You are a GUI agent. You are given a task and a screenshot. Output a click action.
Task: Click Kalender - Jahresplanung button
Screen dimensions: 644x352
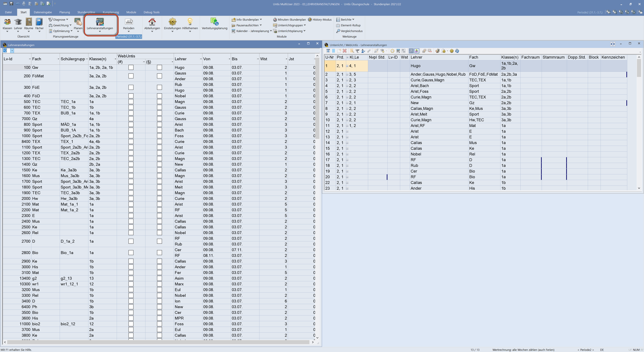pyautogui.click(x=252, y=31)
